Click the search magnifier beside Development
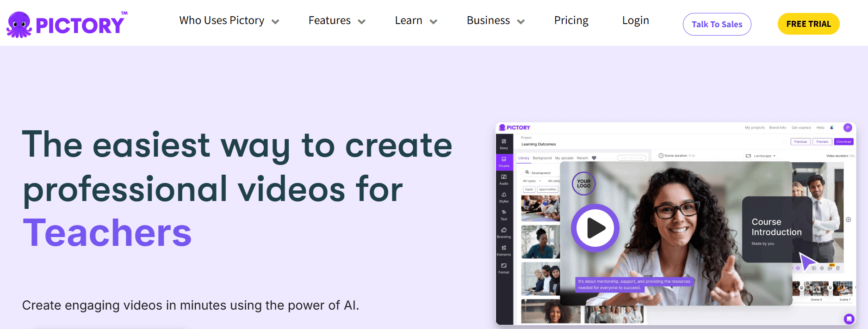868x329 pixels. coord(527,172)
